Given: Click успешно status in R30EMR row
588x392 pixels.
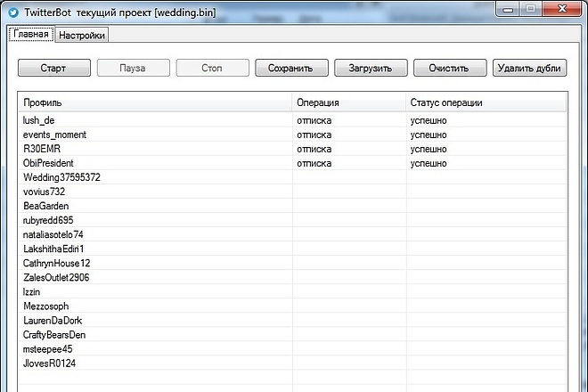Looking at the screenshot, I should pos(429,150).
